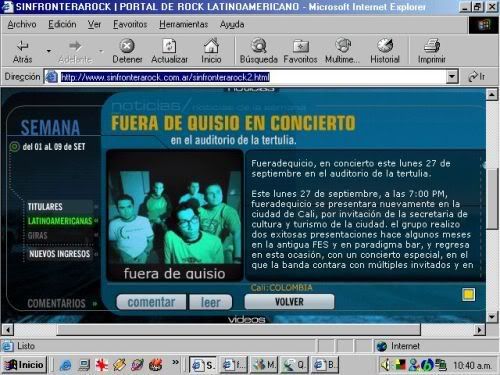The height and width of the screenshot is (375, 500).
Task: Open the Herramientas menu
Action: click(x=183, y=24)
